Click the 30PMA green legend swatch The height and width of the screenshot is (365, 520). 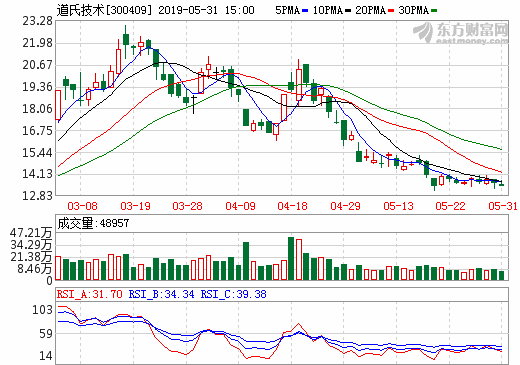tap(434, 11)
